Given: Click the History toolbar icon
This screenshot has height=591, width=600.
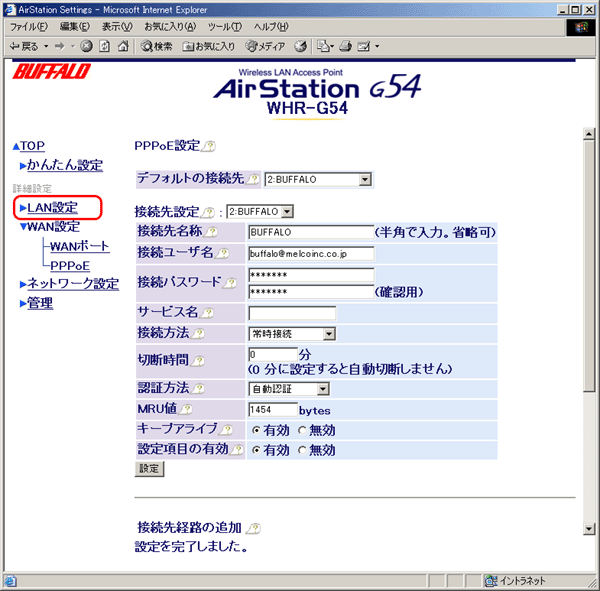Looking at the screenshot, I should tap(301, 46).
